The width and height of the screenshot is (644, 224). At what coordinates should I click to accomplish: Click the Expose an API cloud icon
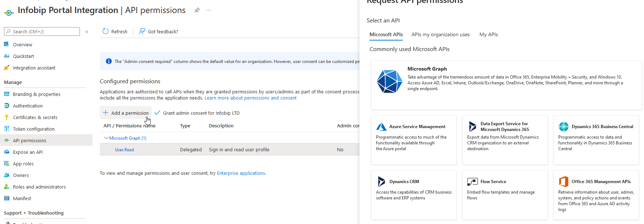tap(7, 152)
